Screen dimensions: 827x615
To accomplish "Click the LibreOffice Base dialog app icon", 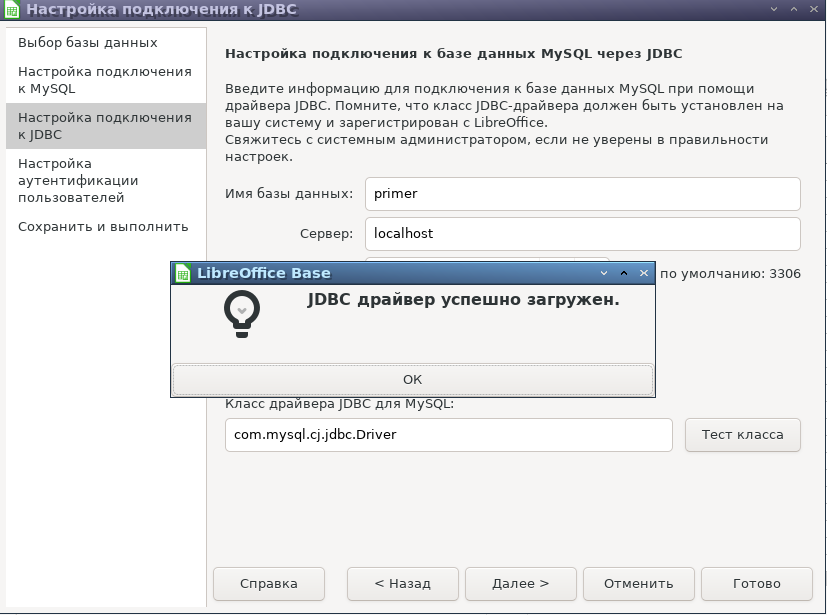I will [182, 273].
